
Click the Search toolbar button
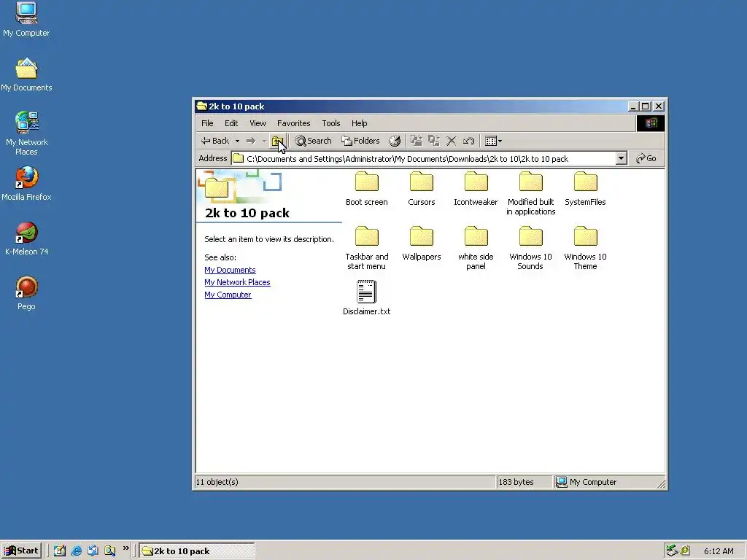click(313, 141)
